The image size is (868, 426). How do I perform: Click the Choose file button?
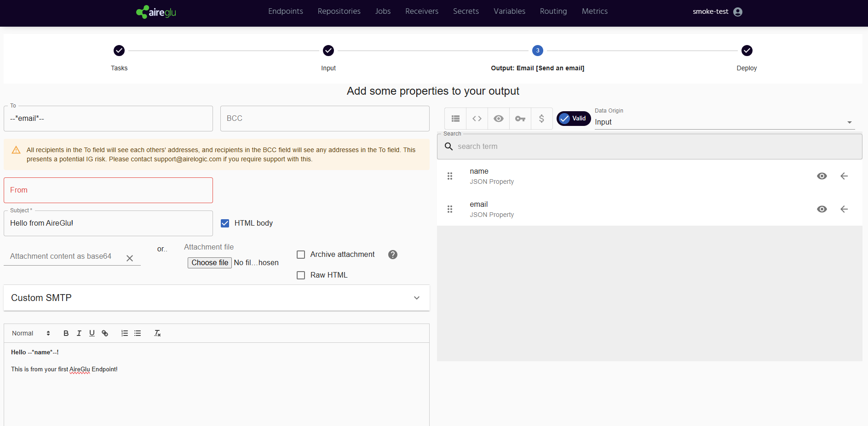tap(210, 263)
